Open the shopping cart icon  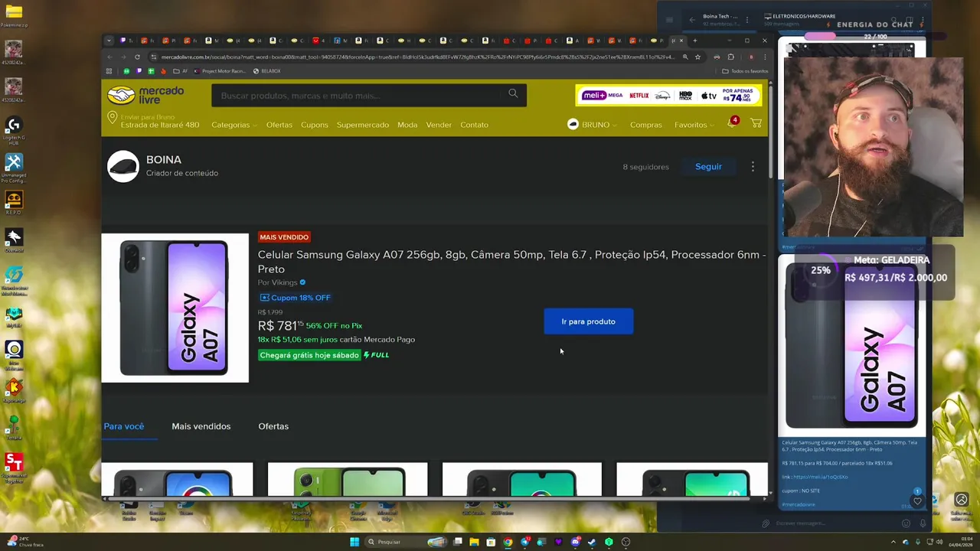[x=756, y=124]
